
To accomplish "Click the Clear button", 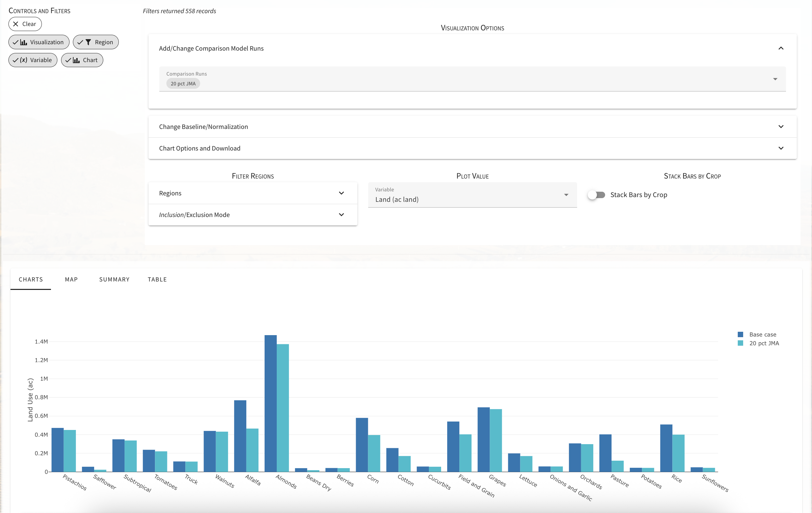I will click(x=25, y=24).
